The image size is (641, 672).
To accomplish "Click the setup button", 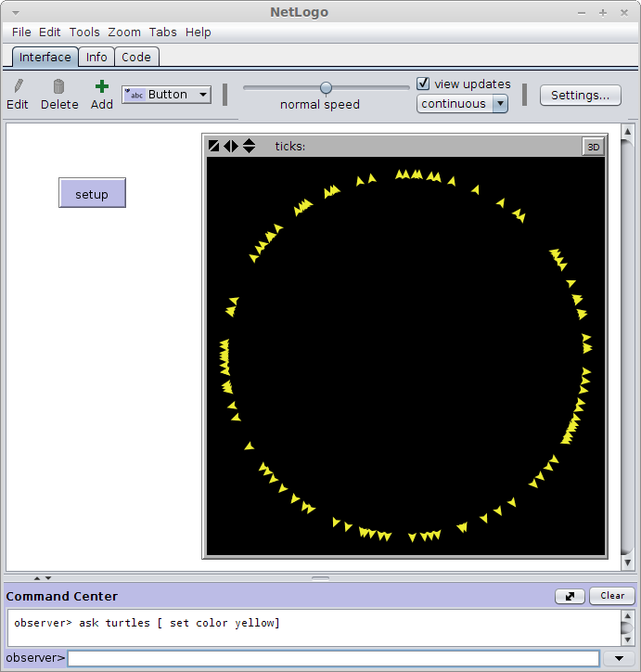I will tap(92, 193).
